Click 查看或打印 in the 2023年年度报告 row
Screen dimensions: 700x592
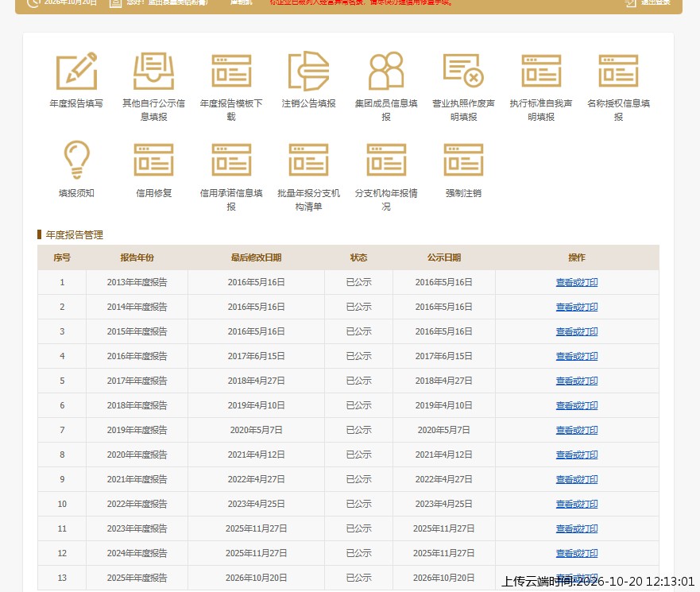point(577,528)
